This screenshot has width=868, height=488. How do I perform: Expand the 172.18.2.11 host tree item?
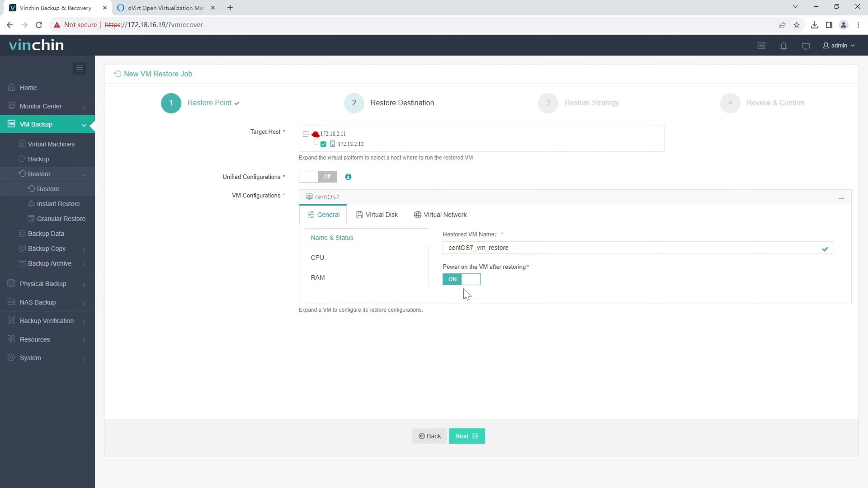click(x=306, y=133)
